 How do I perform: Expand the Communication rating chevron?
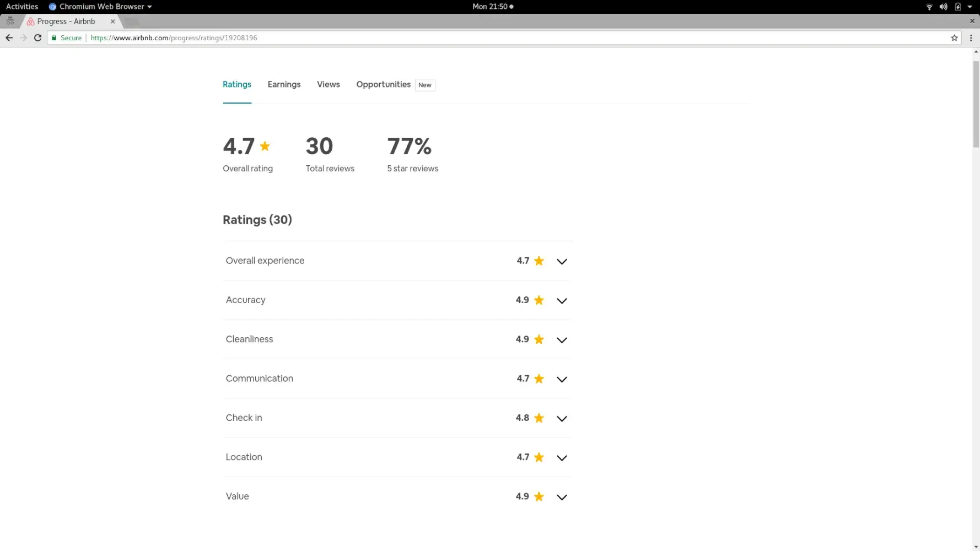pyautogui.click(x=561, y=379)
